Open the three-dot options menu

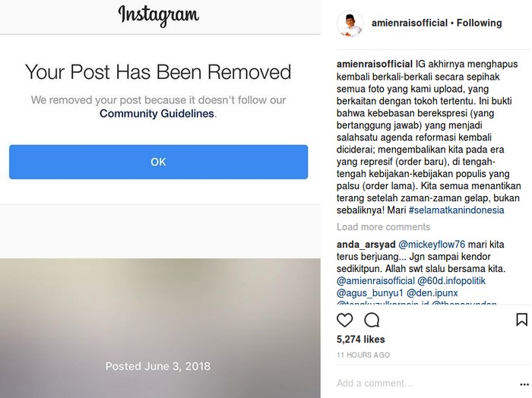pyautogui.click(x=524, y=384)
